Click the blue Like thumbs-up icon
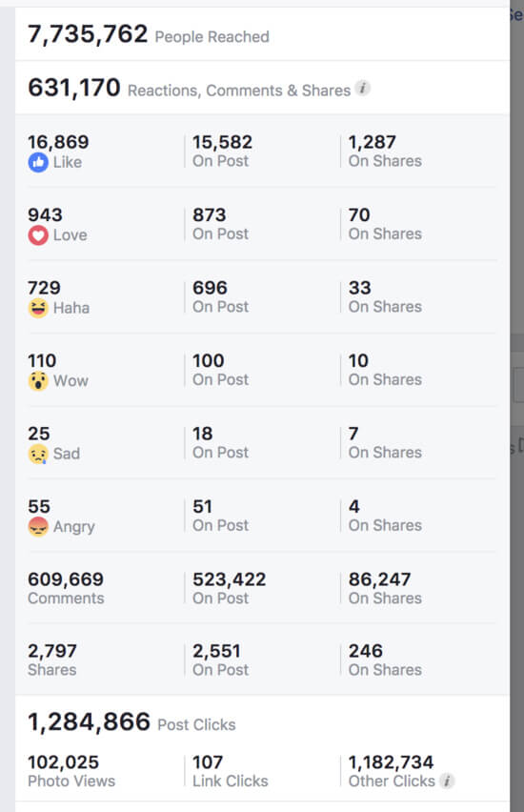The height and width of the screenshot is (812, 524). (x=38, y=163)
